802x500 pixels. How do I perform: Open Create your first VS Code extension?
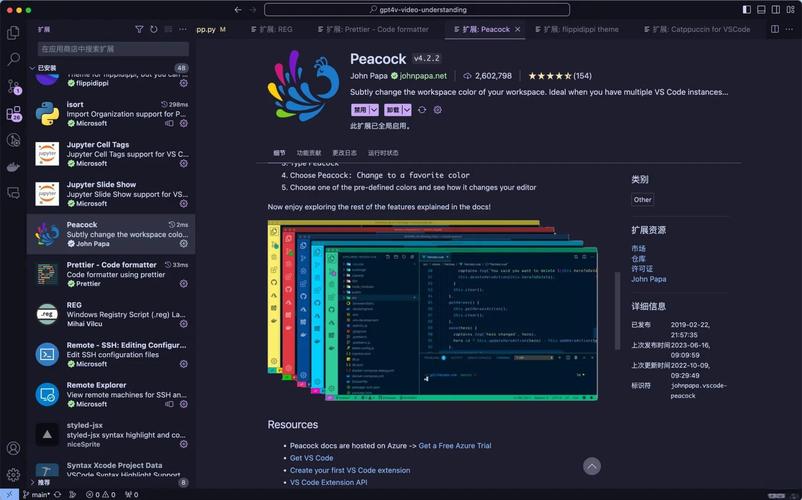pyautogui.click(x=350, y=470)
